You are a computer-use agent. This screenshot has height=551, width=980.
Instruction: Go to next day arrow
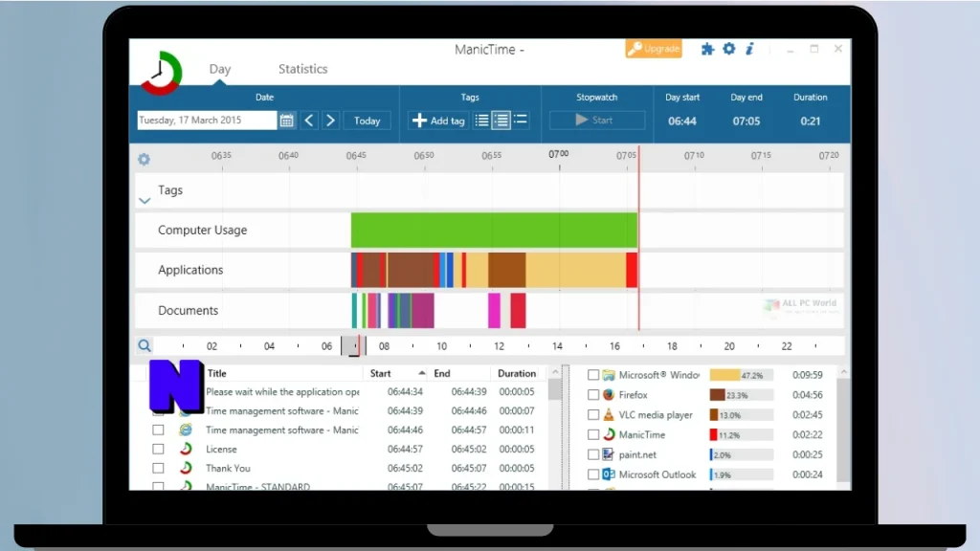[x=330, y=121]
